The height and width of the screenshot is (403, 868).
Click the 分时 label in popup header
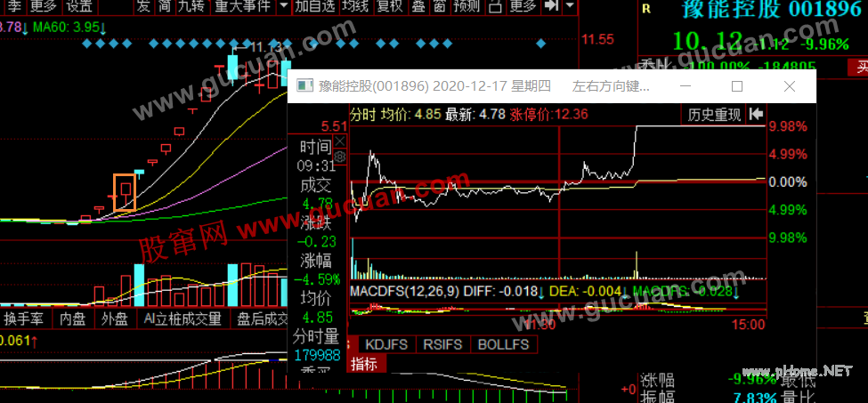tap(364, 115)
